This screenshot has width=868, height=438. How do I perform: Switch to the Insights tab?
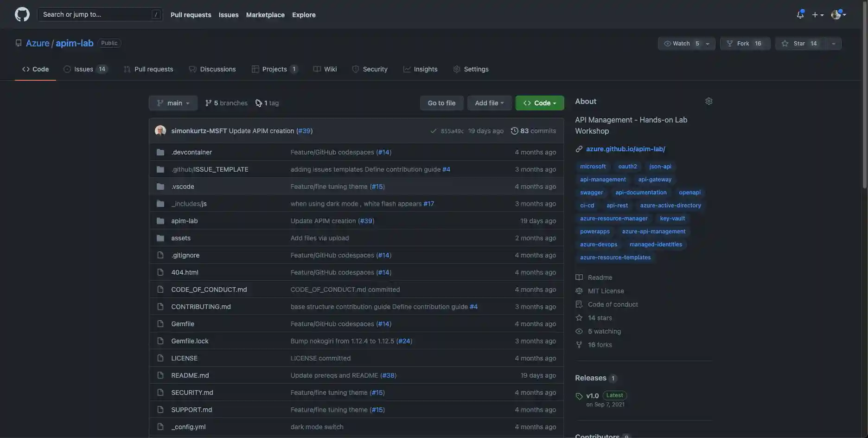pos(420,69)
